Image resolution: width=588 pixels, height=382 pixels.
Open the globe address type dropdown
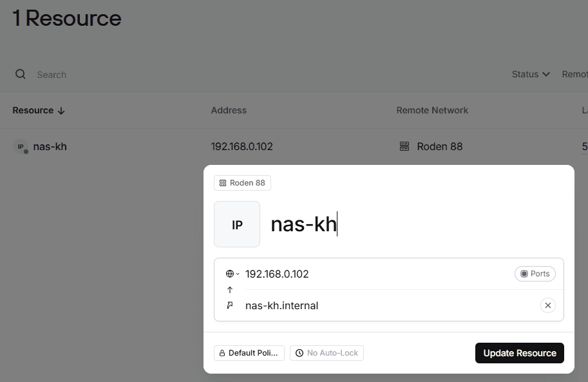232,274
